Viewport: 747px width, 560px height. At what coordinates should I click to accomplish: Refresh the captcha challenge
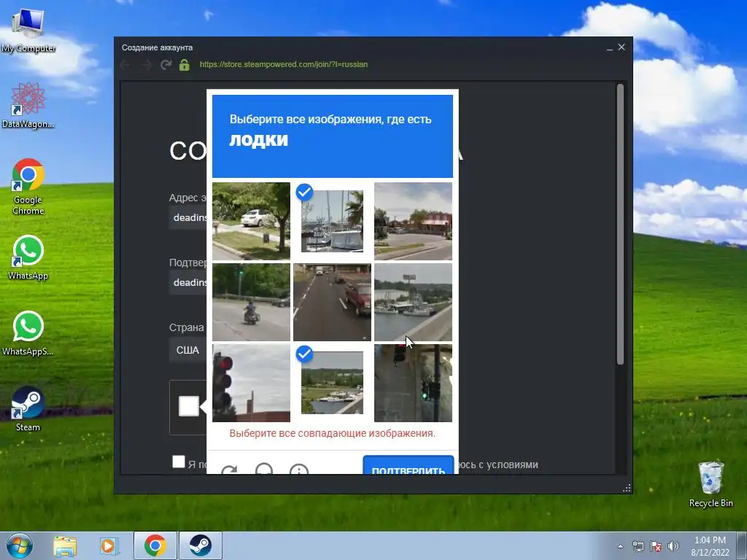click(229, 470)
